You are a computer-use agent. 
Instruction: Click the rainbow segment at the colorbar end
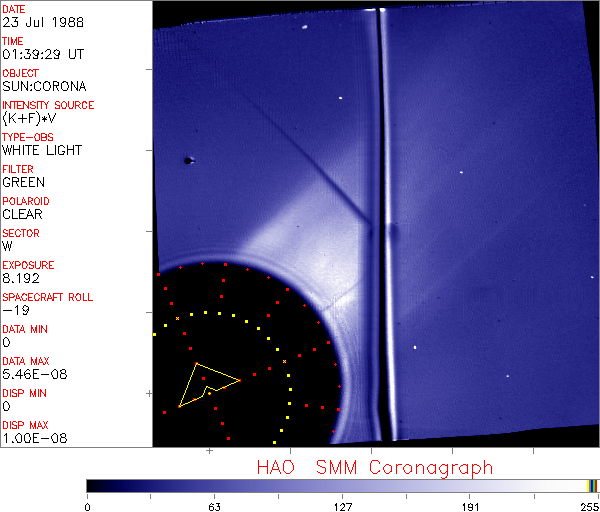coord(593,485)
